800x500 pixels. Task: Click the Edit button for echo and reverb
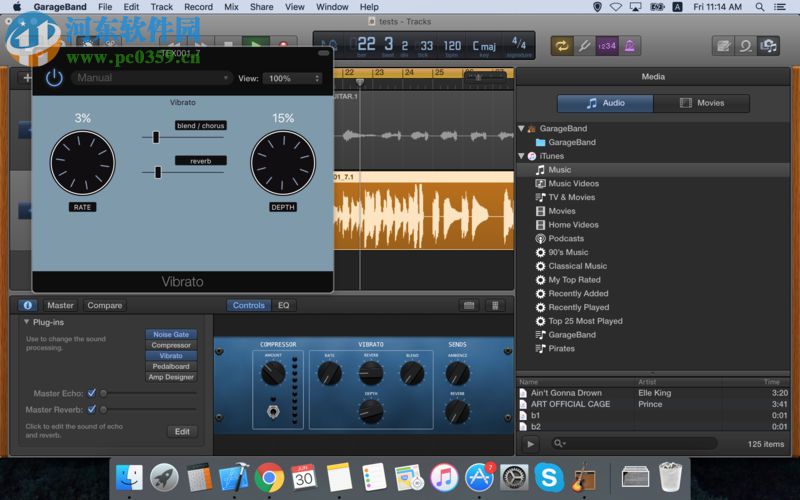(182, 432)
